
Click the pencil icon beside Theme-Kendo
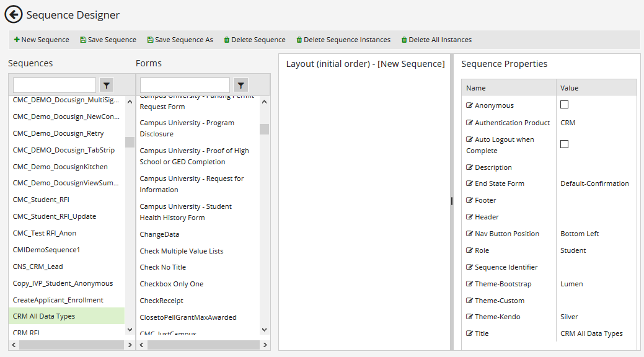469,316
